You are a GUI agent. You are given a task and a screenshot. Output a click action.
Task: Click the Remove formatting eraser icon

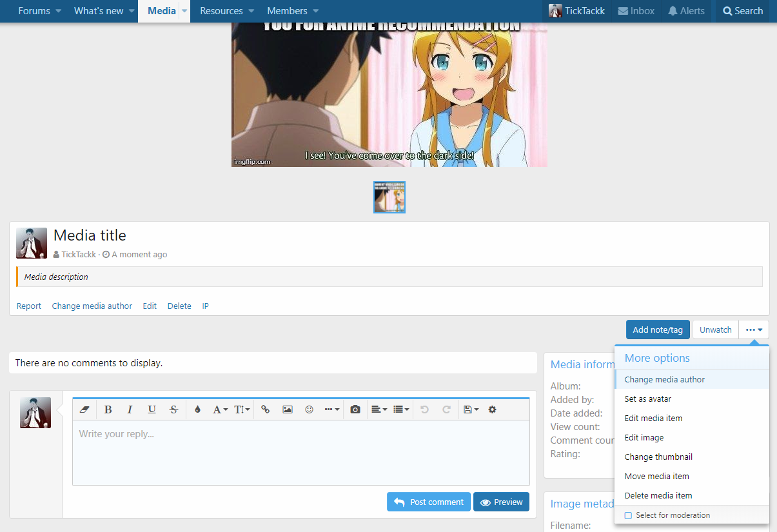click(x=84, y=409)
